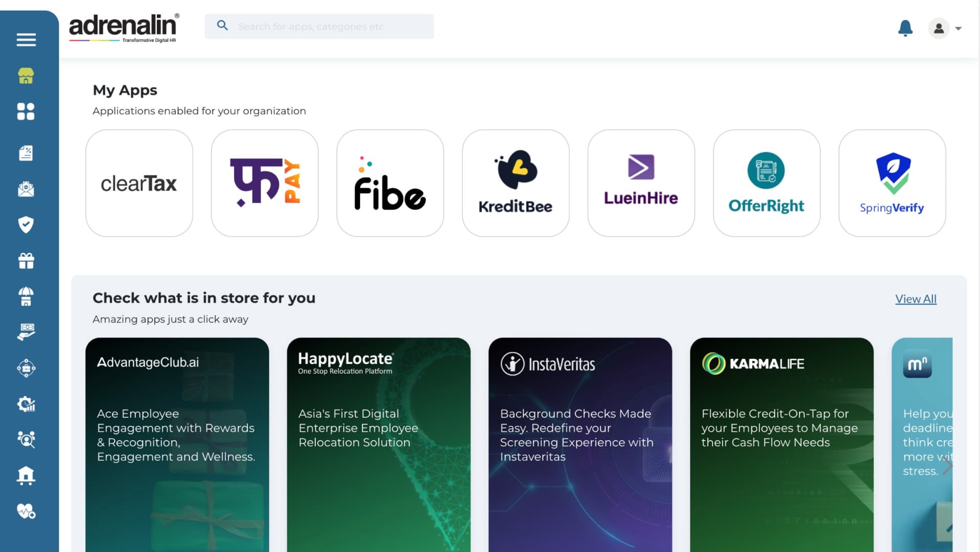Screen dimensions: 980x552
Task: Click the robot assistant sidebar icon
Action: [x=26, y=368]
